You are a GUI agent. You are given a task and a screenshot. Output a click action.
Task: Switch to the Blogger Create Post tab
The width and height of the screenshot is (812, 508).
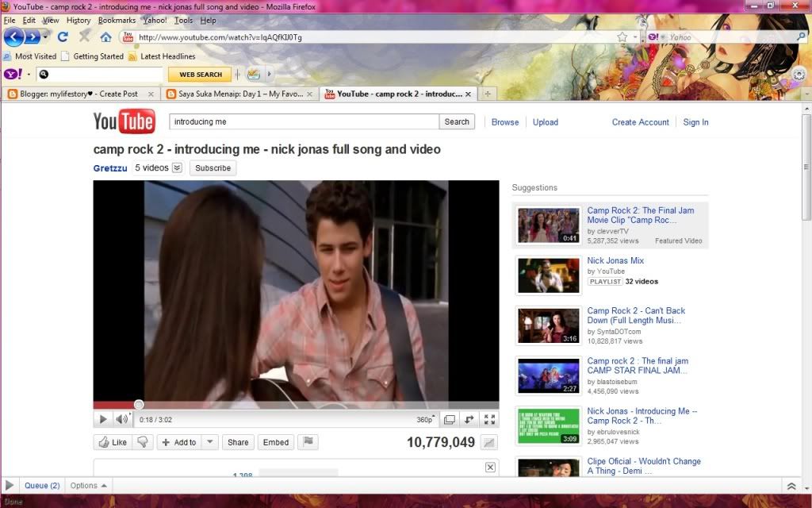pyautogui.click(x=80, y=94)
